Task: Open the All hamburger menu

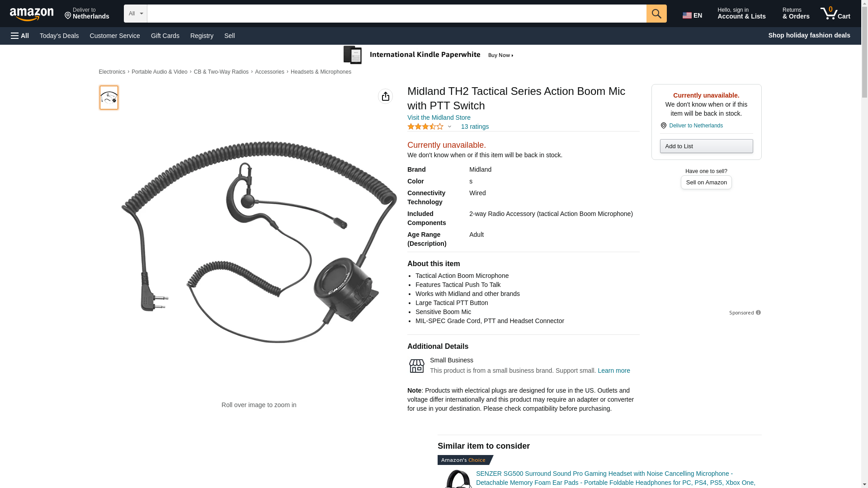Action: 20,36
